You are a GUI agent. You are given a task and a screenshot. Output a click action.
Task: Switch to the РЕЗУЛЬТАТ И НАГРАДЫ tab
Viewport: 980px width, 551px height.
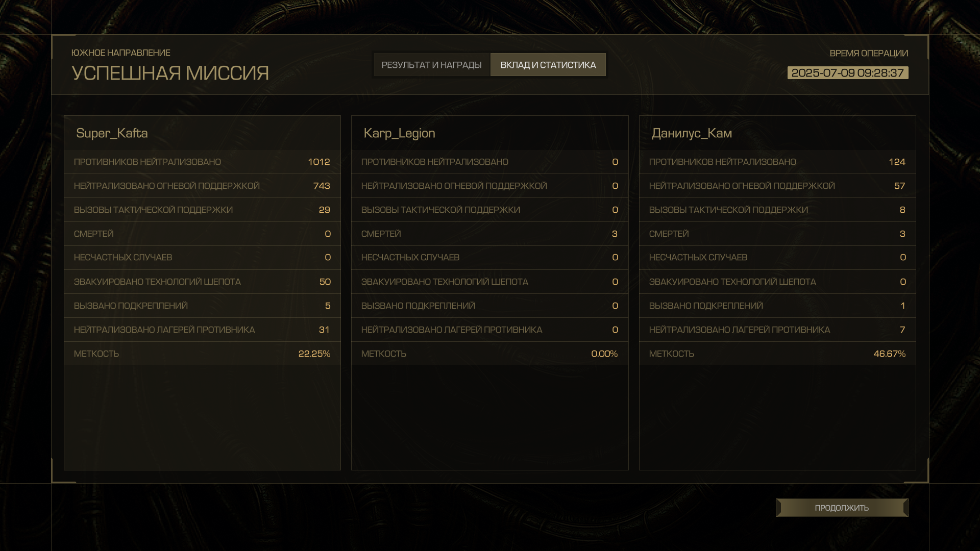tap(432, 65)
